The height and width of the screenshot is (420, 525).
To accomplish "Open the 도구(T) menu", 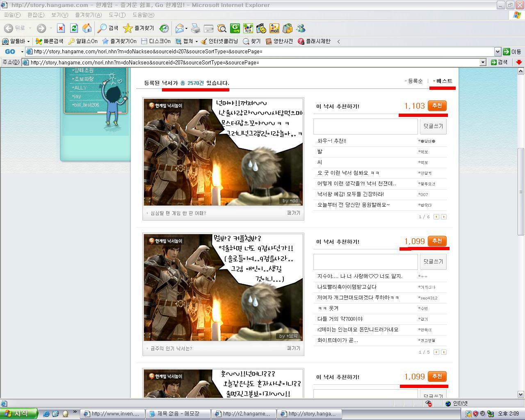I will tap(117, 15).
